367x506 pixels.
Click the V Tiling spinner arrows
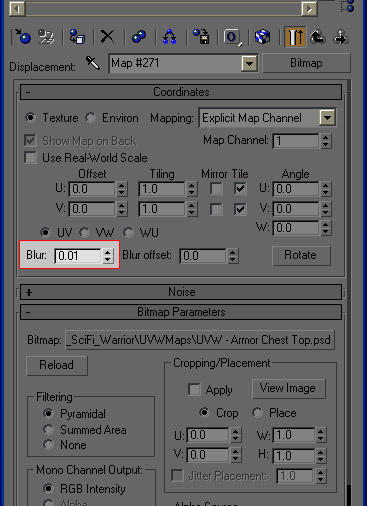pos(192,209)
